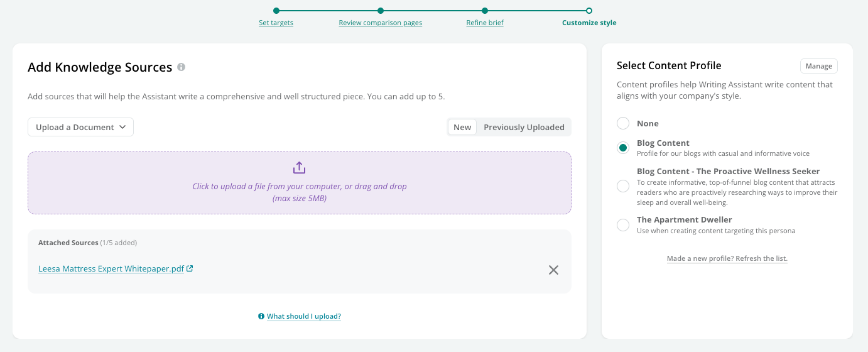Screen dimensions: 868x352
Task: Click the Manage content profiles button
Action: 819,66
